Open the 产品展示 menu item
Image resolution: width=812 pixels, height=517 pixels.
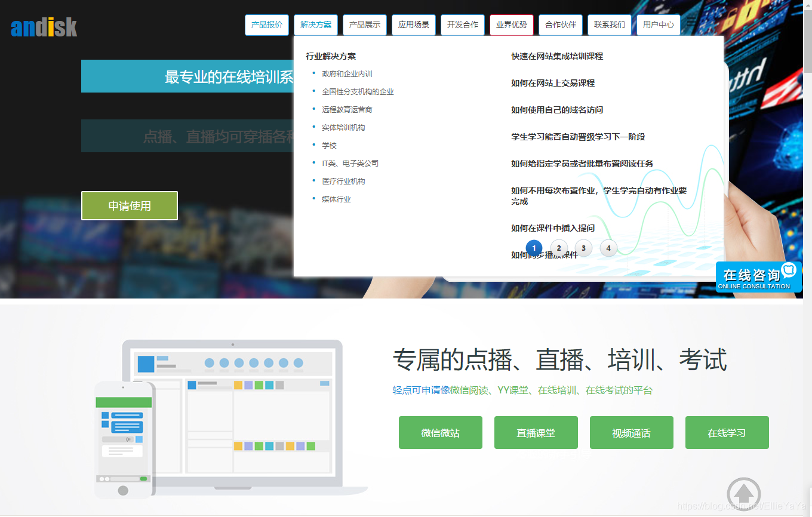pyautogui.click(x=364, y=24)
